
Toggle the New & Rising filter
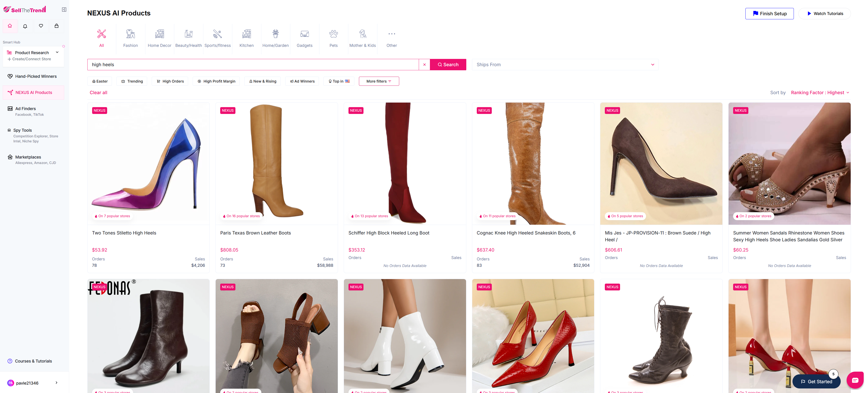point(262,81)
